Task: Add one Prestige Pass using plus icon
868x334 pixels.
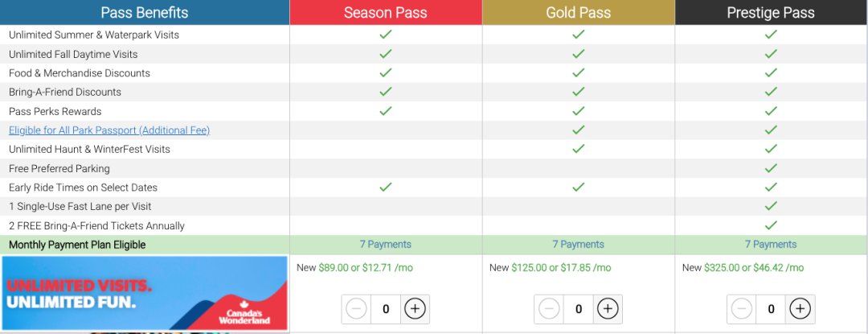Action: click(800, 309)
